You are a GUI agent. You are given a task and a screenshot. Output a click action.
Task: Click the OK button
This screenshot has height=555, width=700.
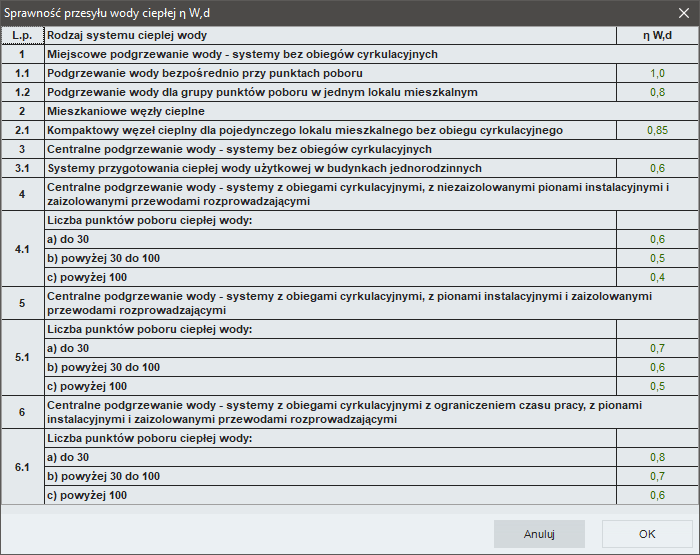click(647, 534)
